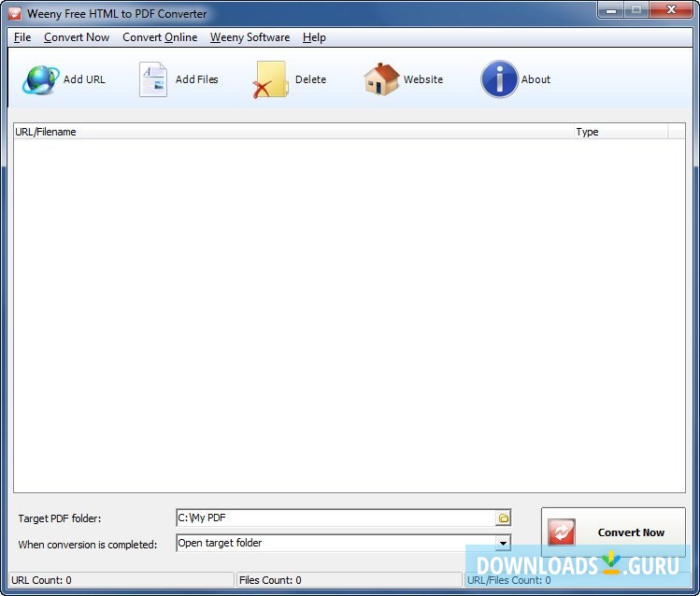
Task: Click the Target PDF folder path field
Action: pyautogui.click(x=336, y=518)
